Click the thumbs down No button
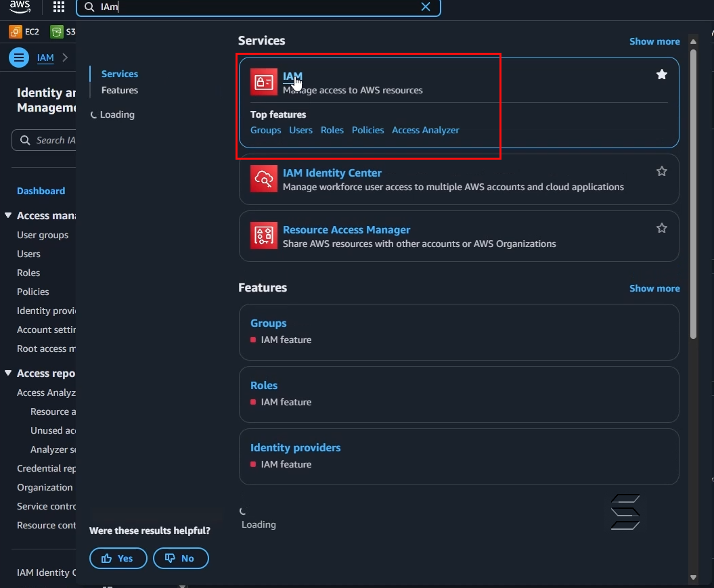 (x=181, y=558)
